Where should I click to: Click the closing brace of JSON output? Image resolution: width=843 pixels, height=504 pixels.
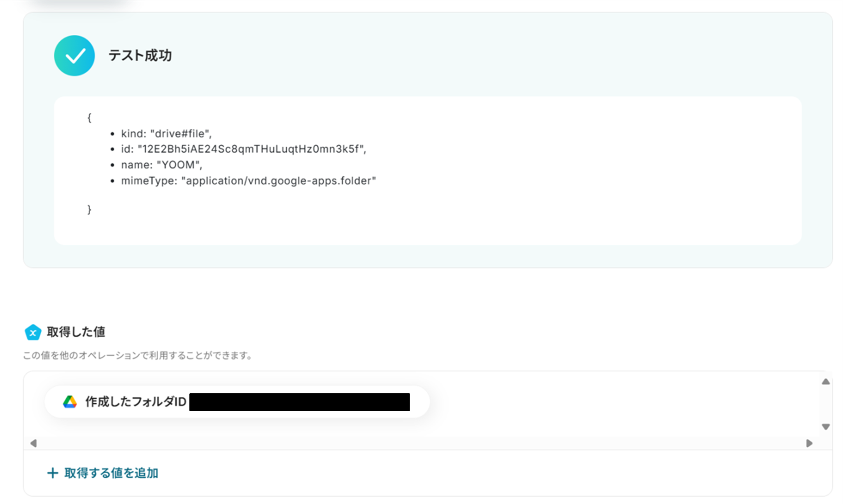pyautogui.click(x=89, y=209)
